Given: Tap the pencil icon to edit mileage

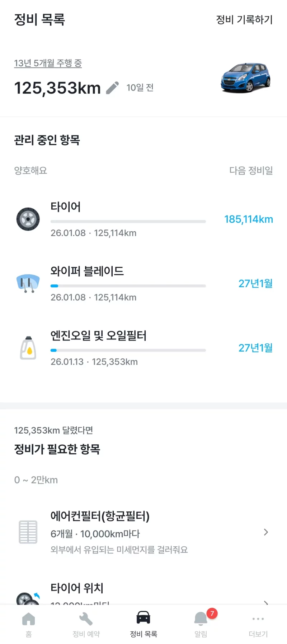Looking at the screenshot, I should click(112, 88).
